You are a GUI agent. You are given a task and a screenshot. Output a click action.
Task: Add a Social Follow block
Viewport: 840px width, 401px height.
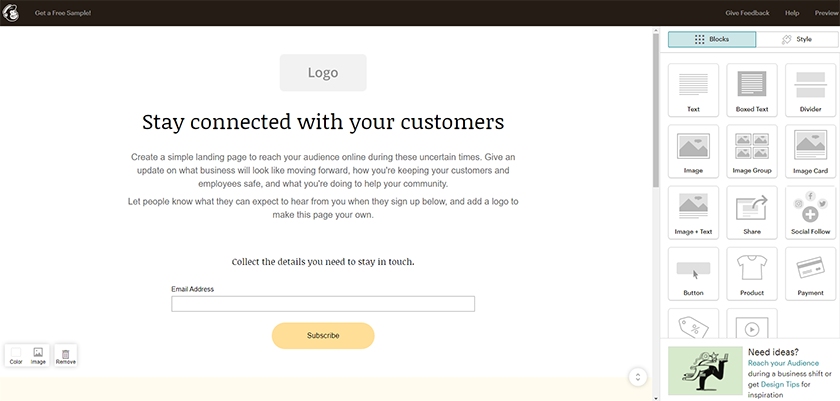coord(810,213)
